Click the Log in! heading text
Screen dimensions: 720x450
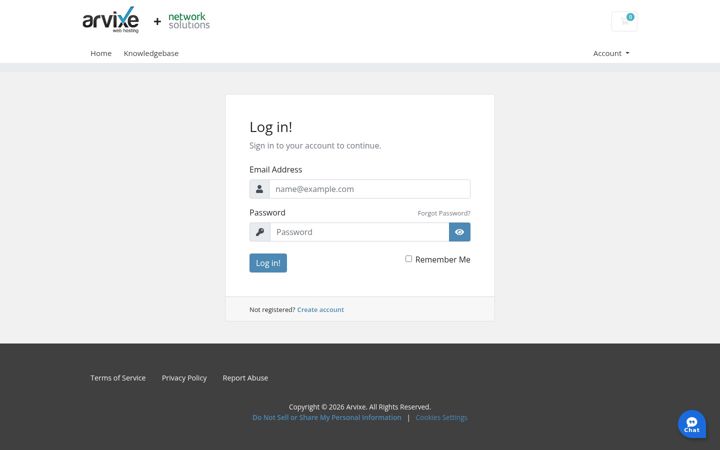[271, 127]
